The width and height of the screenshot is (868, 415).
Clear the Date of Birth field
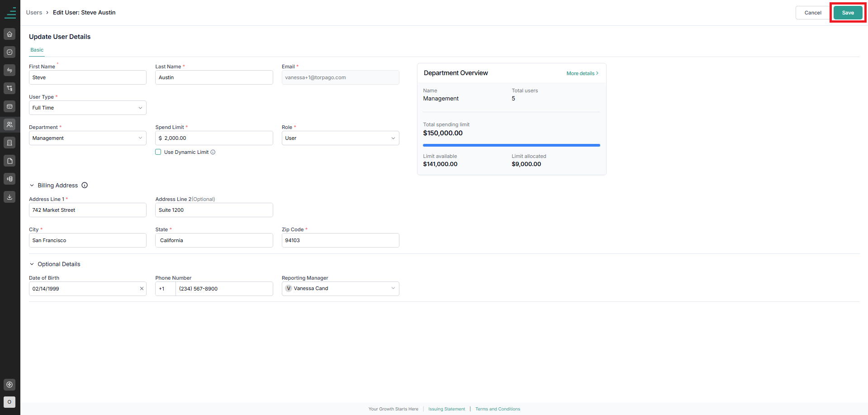coord(142,289)
